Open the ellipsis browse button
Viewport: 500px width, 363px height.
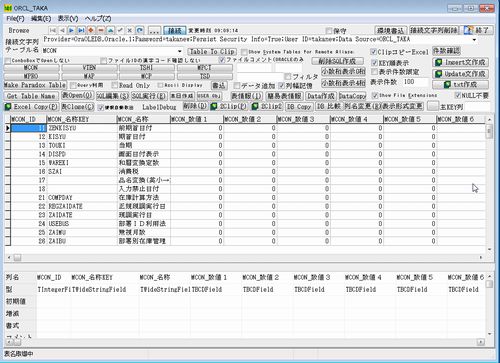[154, 31]
